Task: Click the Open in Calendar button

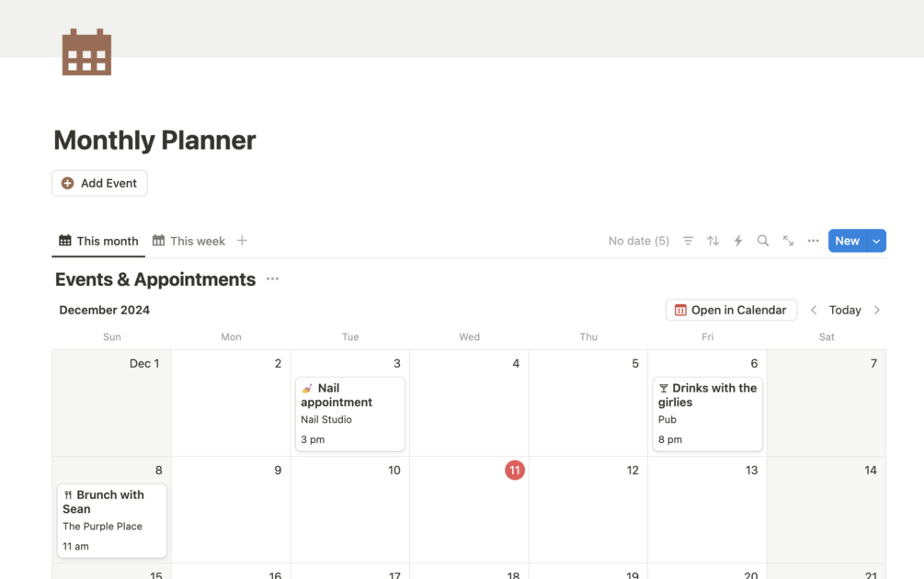Action: [x=731, y=311]
